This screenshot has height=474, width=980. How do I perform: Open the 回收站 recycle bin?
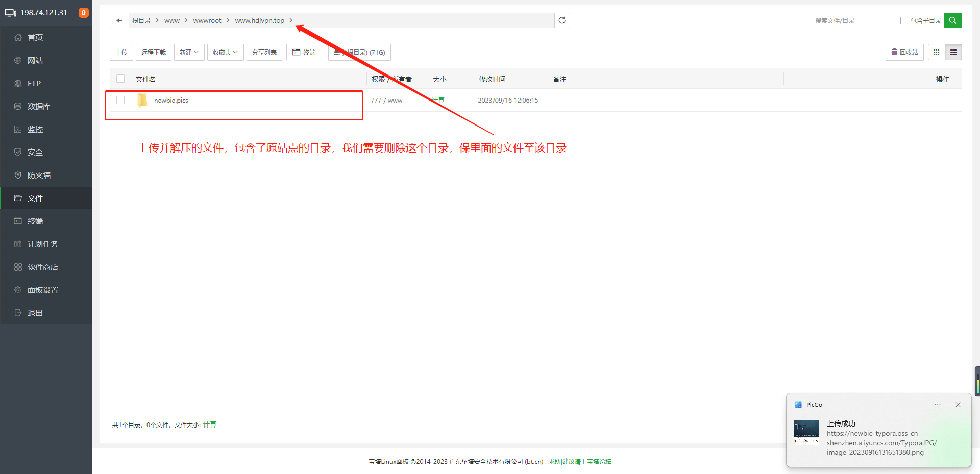pos(904,52)
